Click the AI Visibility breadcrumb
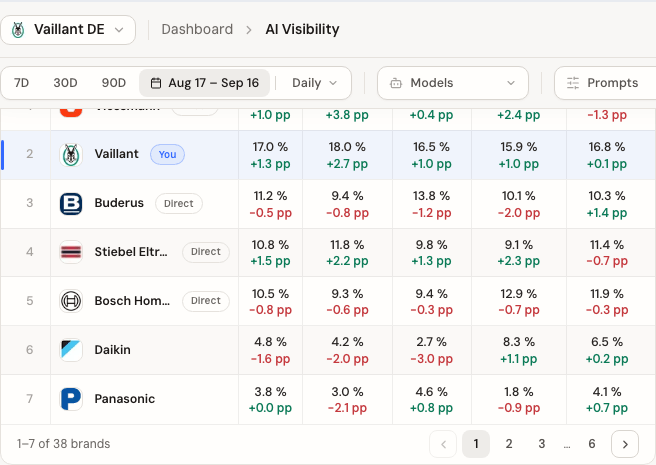Screen dimensions: 656x465 click(x=302, y=29)
